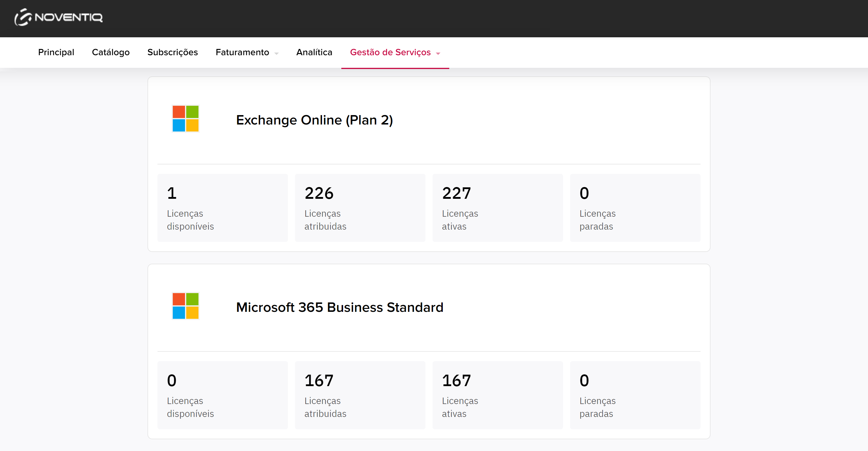Open Exchange Online (Plan 2) title
Screen dimensions: 868x451
pos(314,120)
